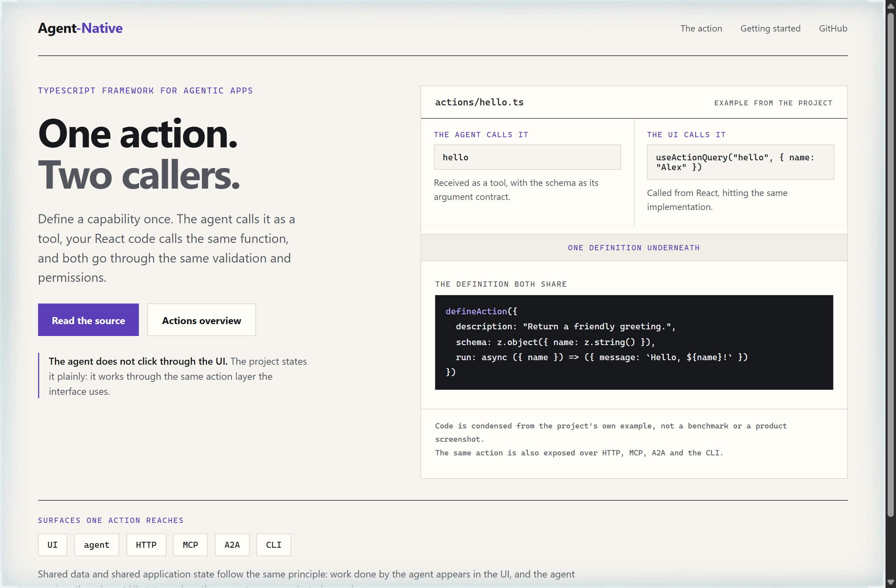Click "Define a capability once" paragraph
The image size is (896, 588).
coord(166,248)
